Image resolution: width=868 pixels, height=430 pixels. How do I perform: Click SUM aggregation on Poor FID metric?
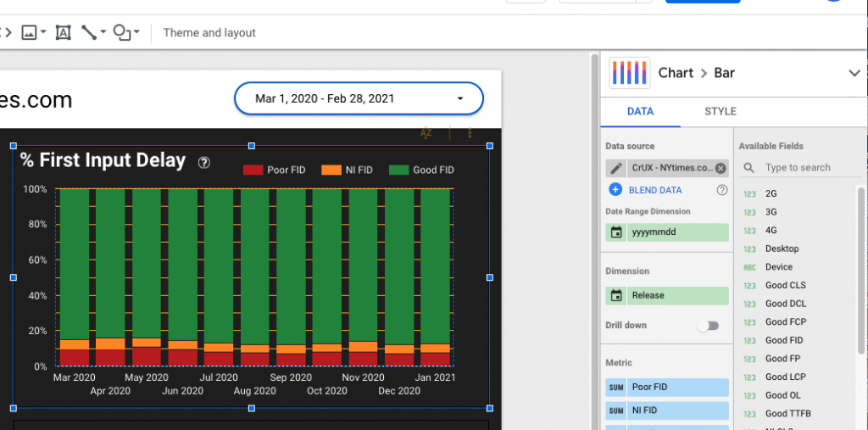tap(616, 388)
